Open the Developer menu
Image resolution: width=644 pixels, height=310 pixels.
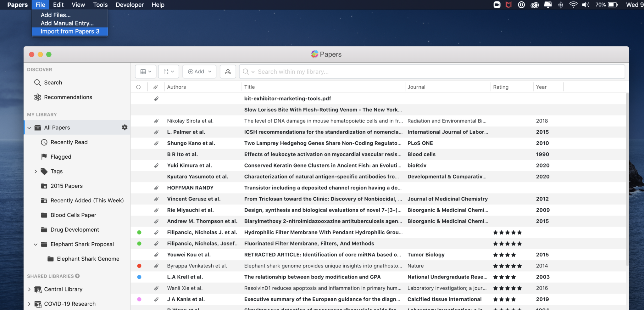pos(130,5)
